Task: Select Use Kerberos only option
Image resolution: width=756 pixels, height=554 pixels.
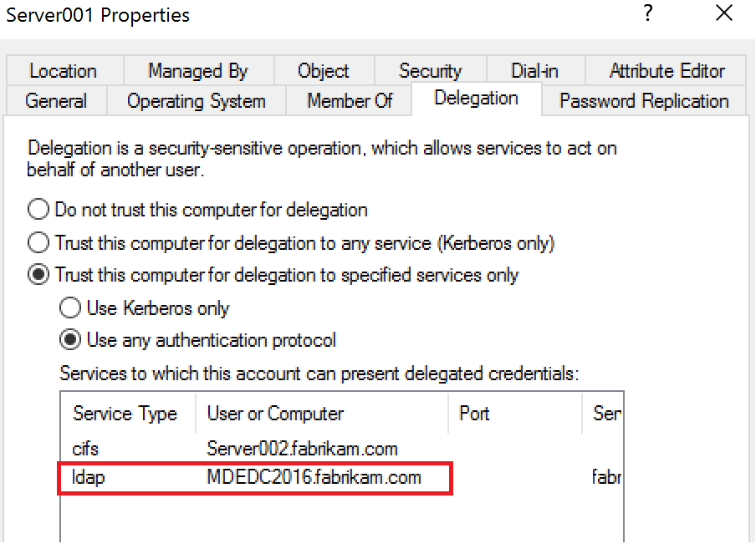Action: click(70, 308)
